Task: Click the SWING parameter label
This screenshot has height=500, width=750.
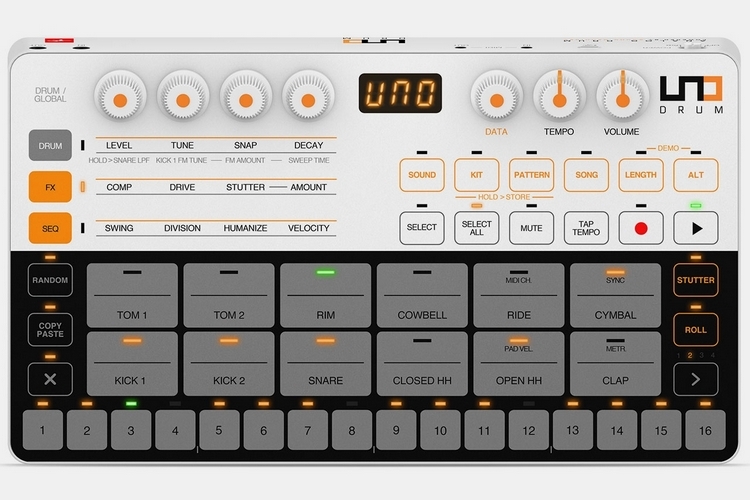Action: coord(119,228)
